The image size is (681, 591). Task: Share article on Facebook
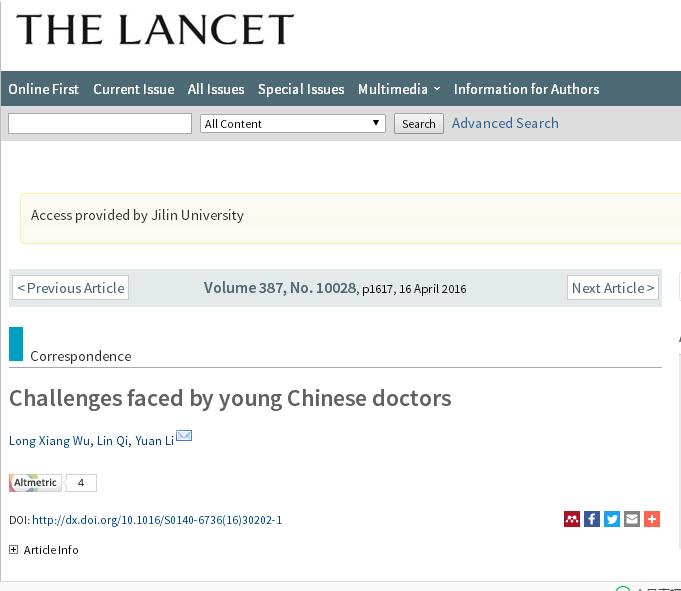[592, 519]
